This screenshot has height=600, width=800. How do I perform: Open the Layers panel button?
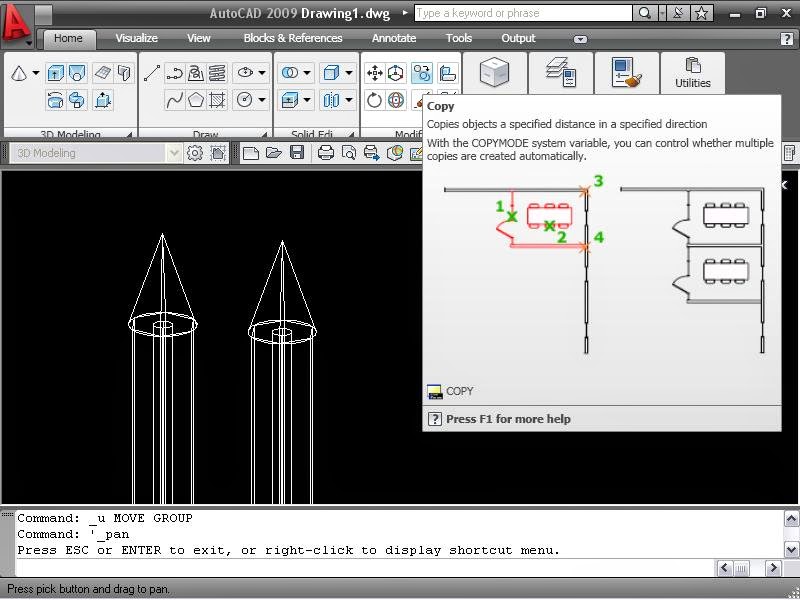click(561, 73)
